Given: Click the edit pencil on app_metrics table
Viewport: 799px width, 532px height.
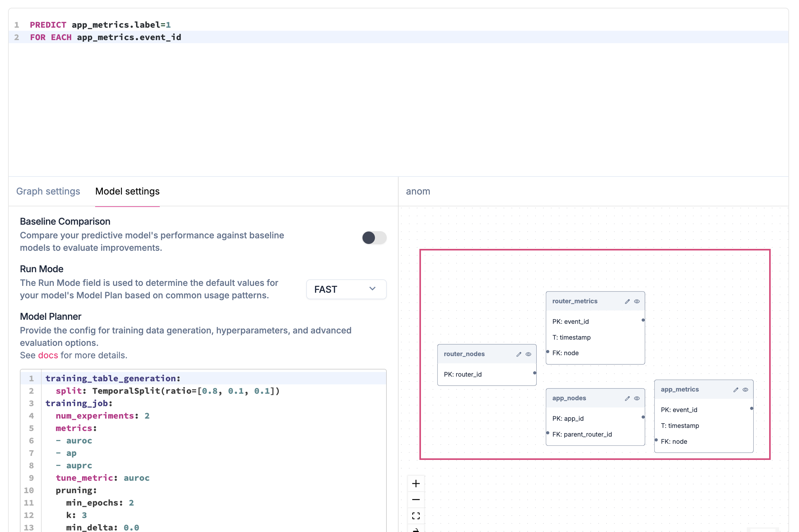Looking at the screenshot, I should 735,390.
